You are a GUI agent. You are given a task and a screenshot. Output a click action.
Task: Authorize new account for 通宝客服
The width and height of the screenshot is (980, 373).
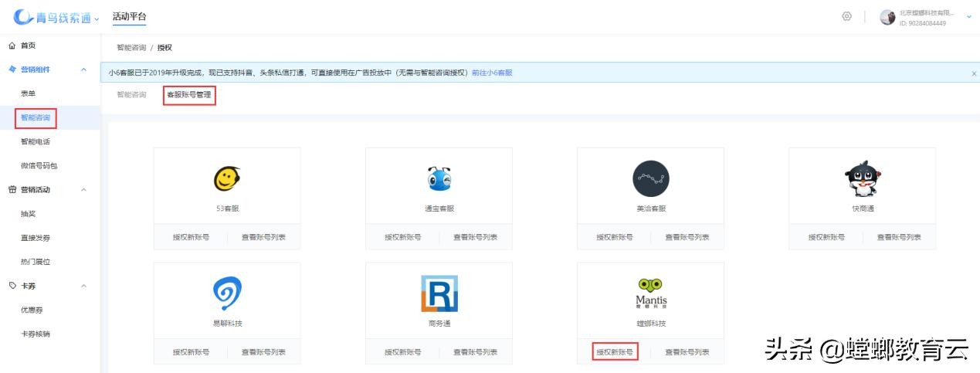(x=403, y=237)
